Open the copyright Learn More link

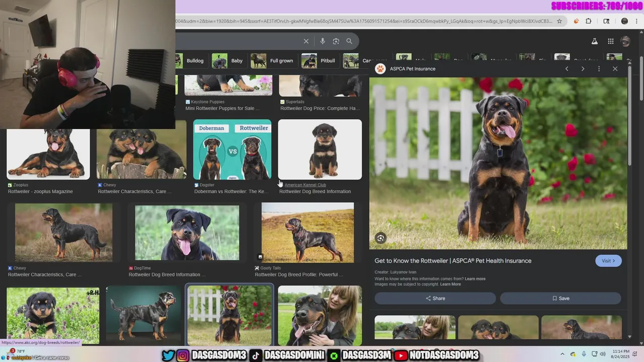450,284
